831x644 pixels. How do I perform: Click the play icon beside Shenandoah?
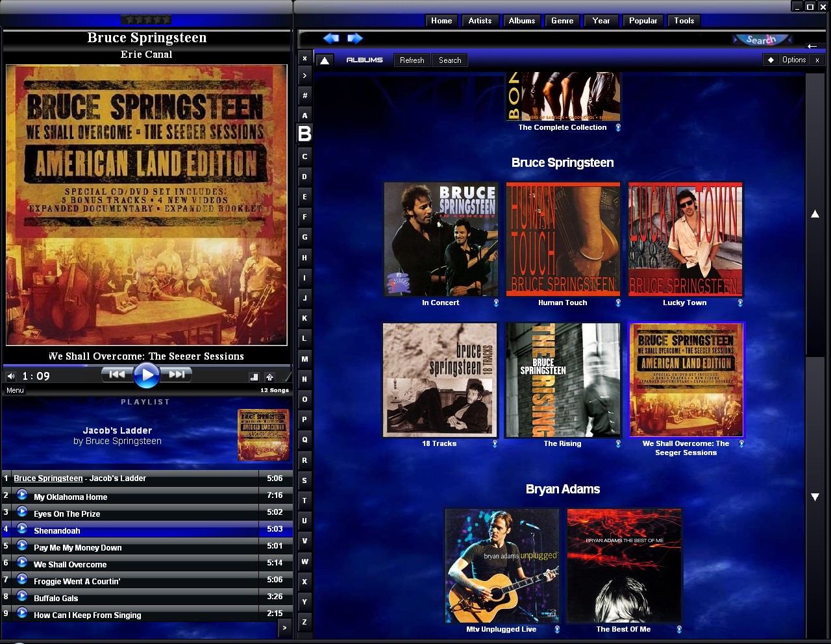click(x=22, y=529)
